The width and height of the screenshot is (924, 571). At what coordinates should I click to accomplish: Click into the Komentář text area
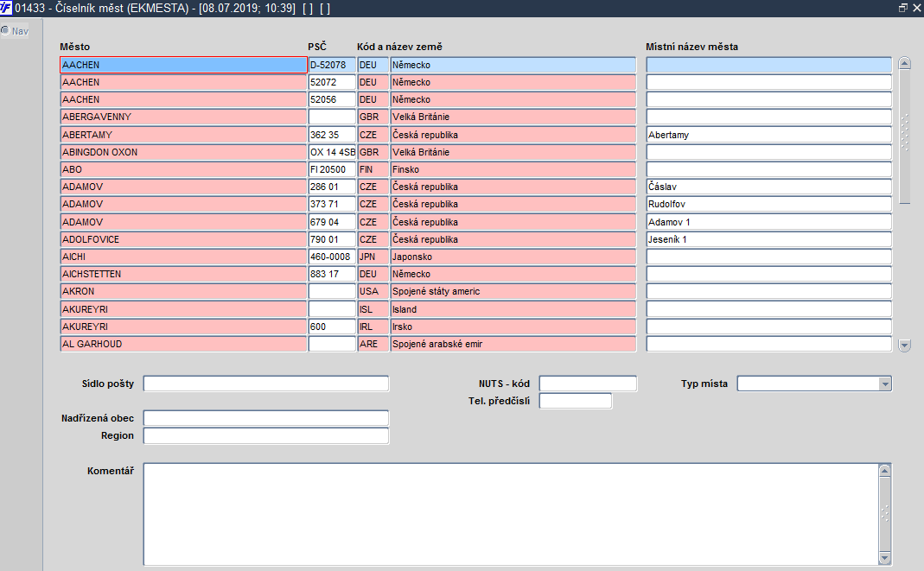(x=511, y=515)
